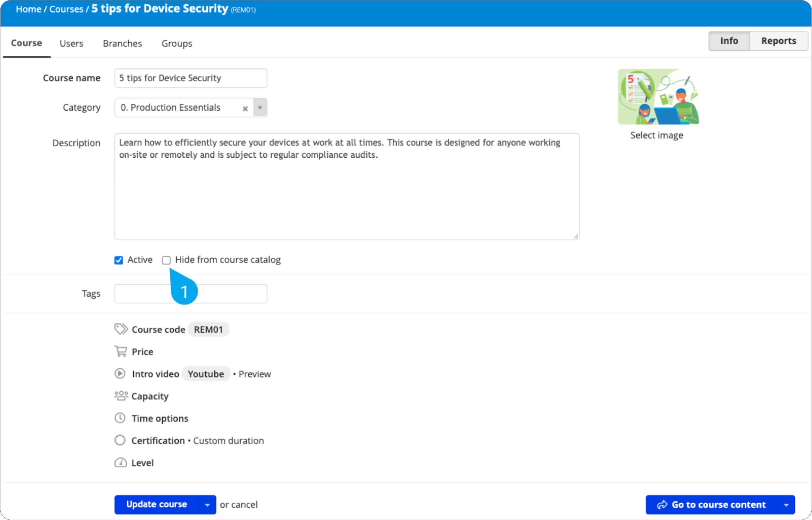
Task: Expand the Go to course content dropdown arrow
Action: 786,505
